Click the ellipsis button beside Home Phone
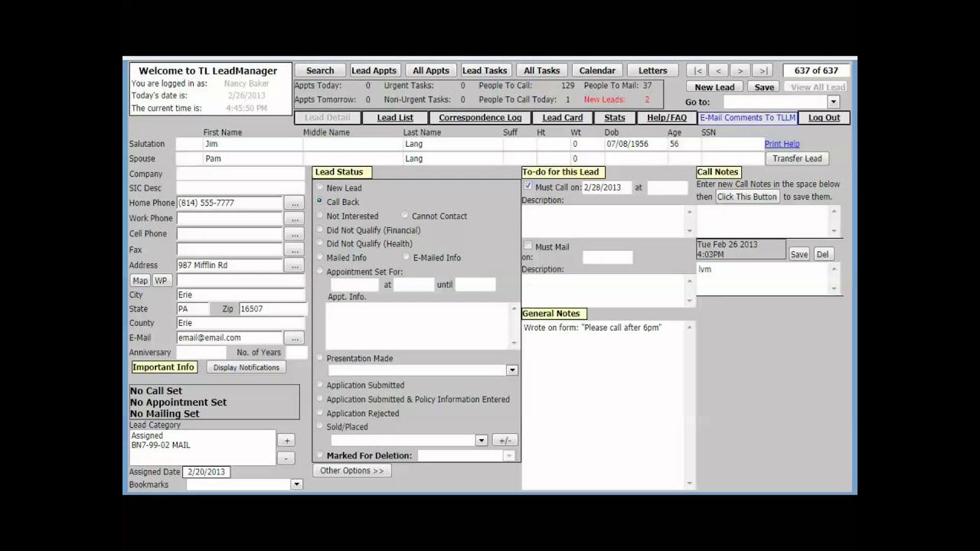 click(x=295, y=204)
